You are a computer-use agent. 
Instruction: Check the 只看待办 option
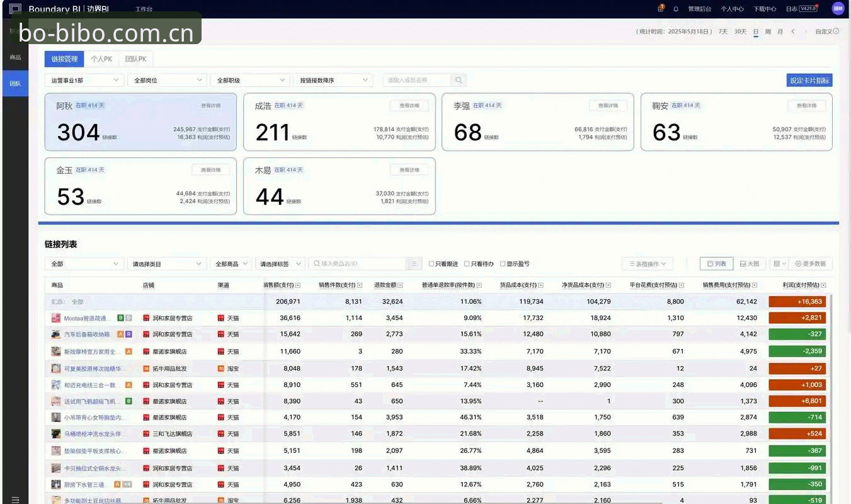click(x=467, y=264)
